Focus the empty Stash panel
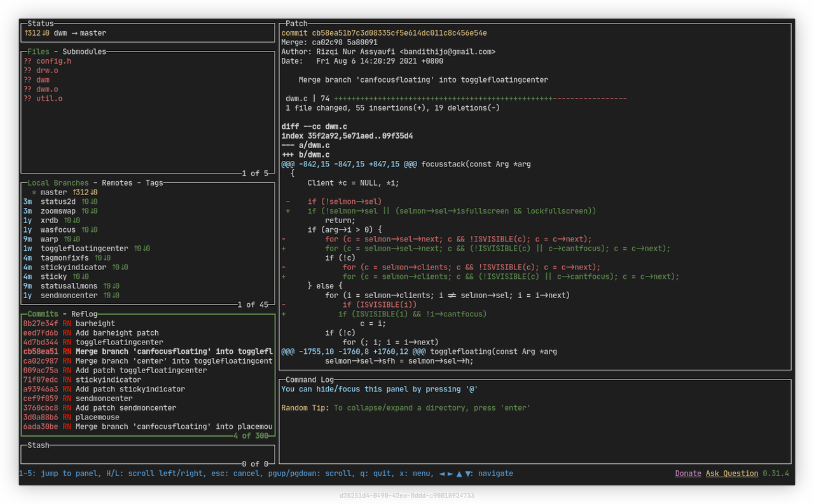The image size is (814, 504). coord(148,454)
